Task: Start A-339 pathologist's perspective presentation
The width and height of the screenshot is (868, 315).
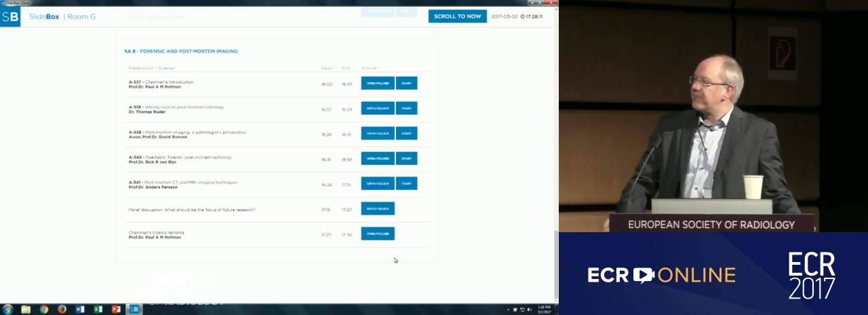Action: tap(406, 134)
